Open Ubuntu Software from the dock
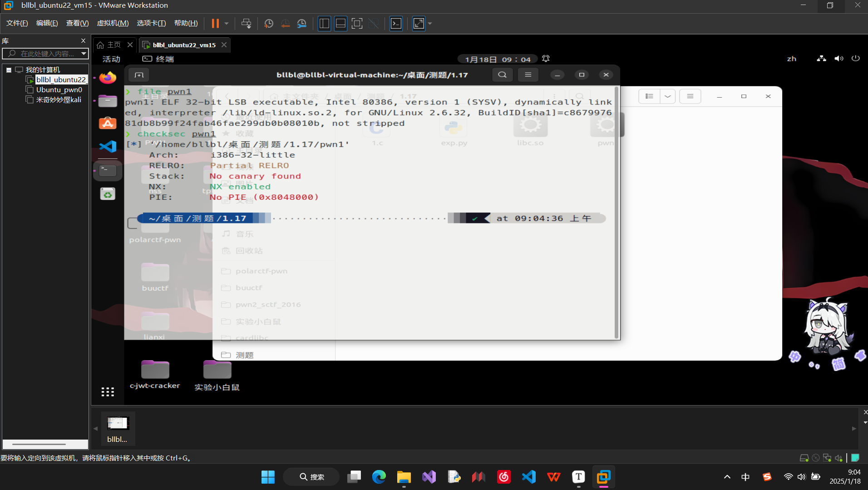Image resolution: width=868 pixels, height=490 pixels. [108, 124]
